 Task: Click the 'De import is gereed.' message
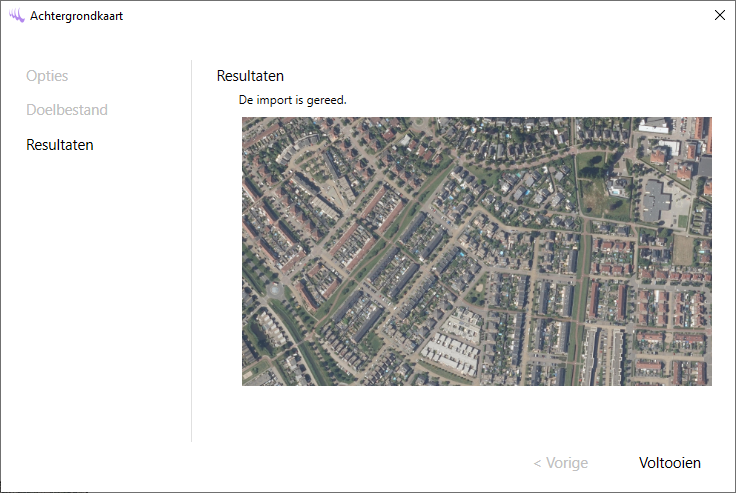[292, 100]
